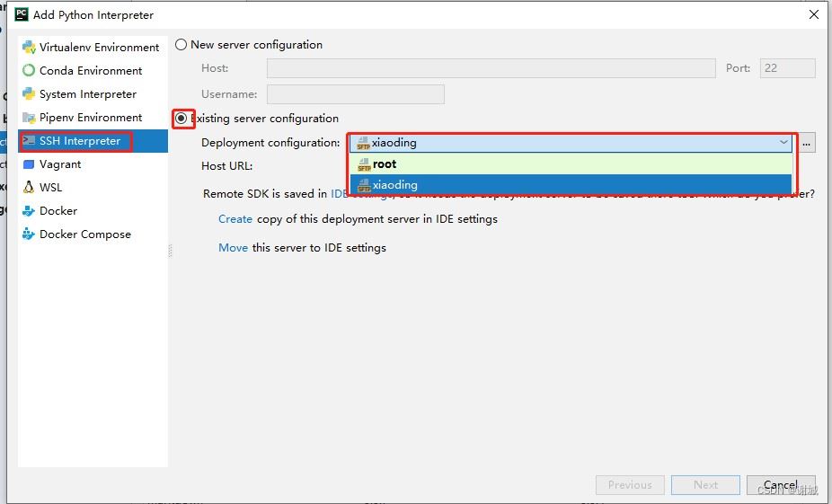The width and height of the screenshot is (832, 504).
Task: Open the ellipsis browse button for deployment
Action: [808, 143]
